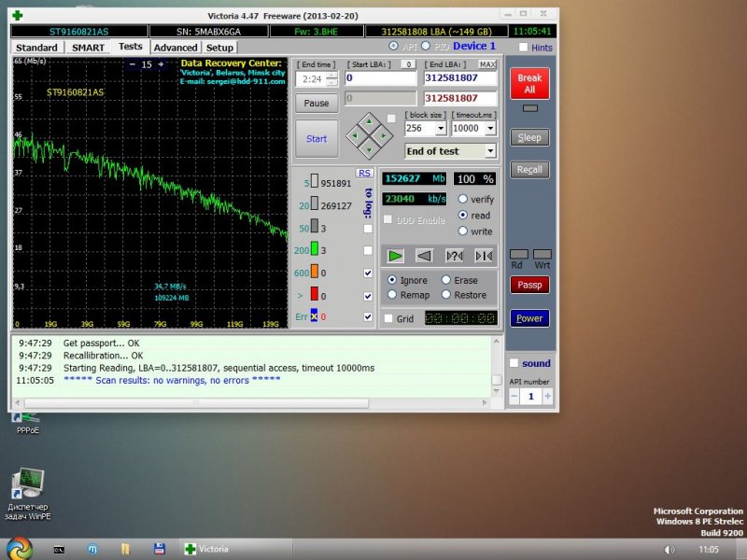The width and height of the screenshot is (747, 560).
Task: Click the random seek test icon
Action: pyautogui.click(x=455, y=255)
